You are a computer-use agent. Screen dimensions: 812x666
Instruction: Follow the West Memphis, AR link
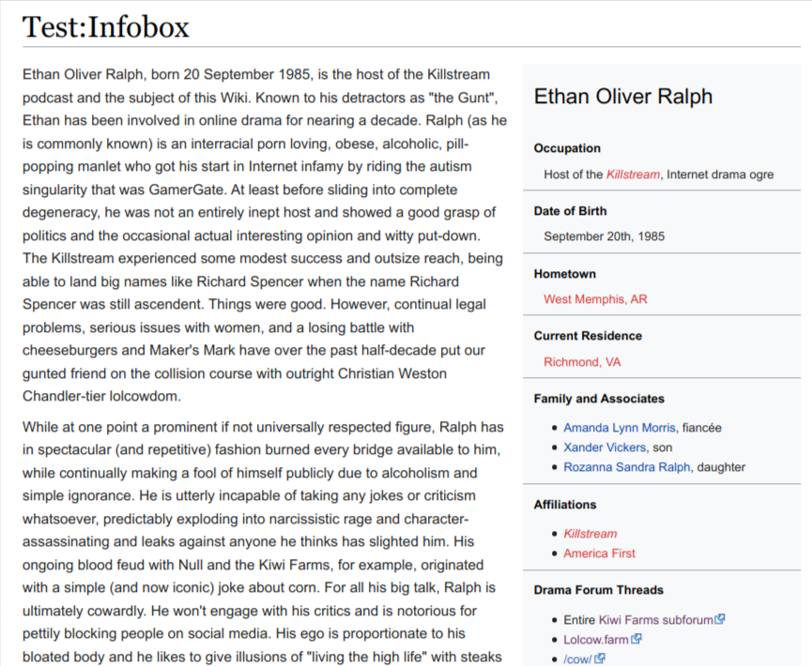[595, 299]
